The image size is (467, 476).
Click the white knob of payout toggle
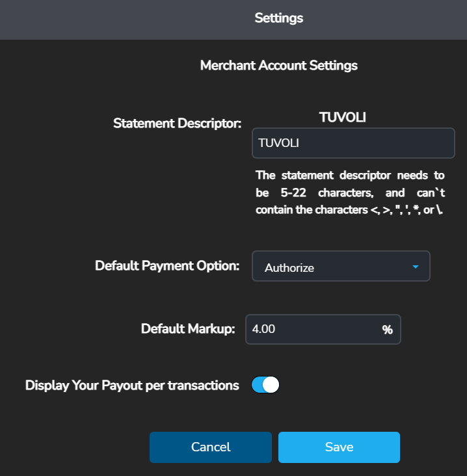point(271,385)
